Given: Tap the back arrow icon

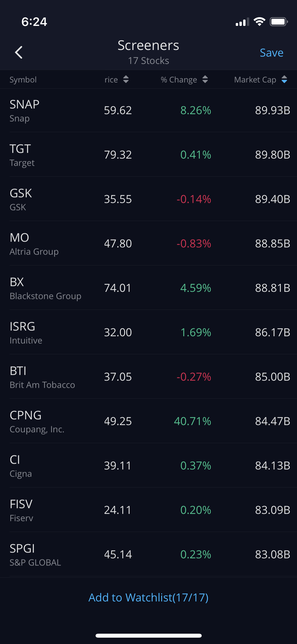Looking at the screenshot, I should point(19,52).
